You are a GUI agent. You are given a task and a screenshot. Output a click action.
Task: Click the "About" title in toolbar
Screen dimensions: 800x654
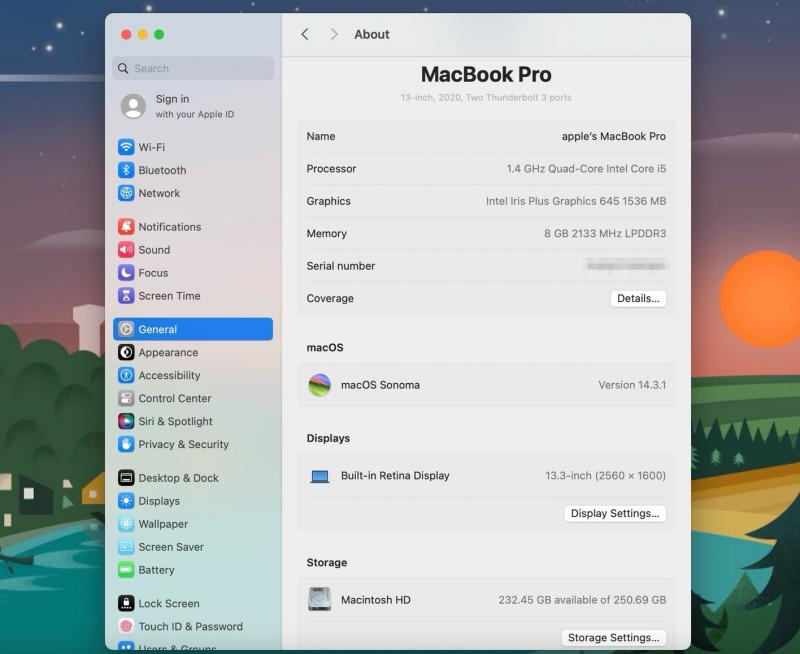click(x=371, y=34)
